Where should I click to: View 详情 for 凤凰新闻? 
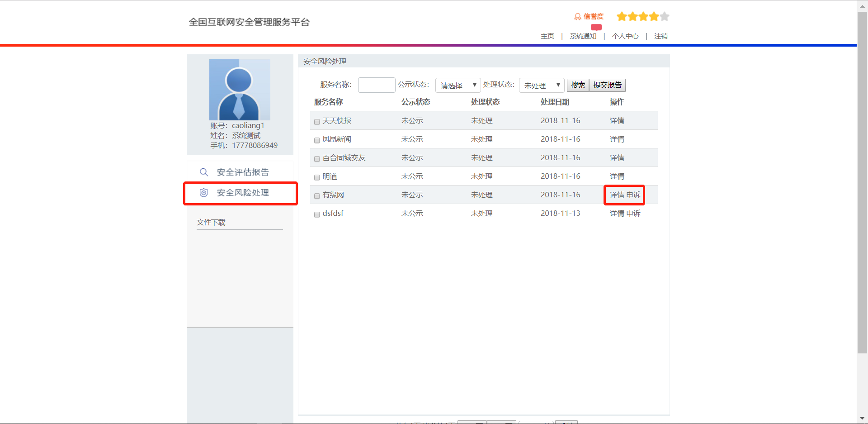617,139
